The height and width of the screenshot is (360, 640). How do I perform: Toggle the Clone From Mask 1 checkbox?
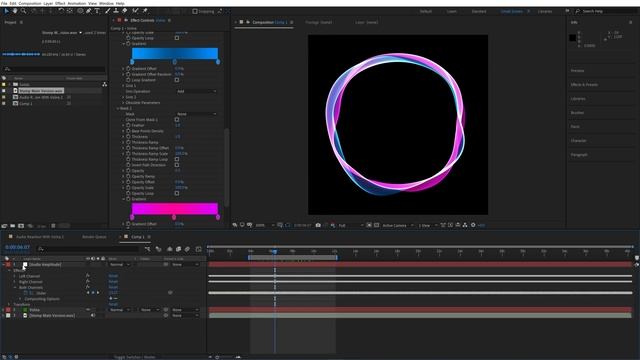click(177, 120)
